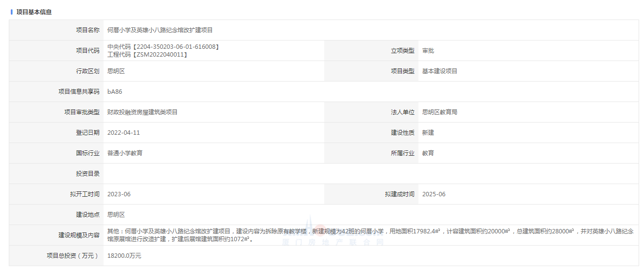Click the total investment value 18200.0万元

124,256
